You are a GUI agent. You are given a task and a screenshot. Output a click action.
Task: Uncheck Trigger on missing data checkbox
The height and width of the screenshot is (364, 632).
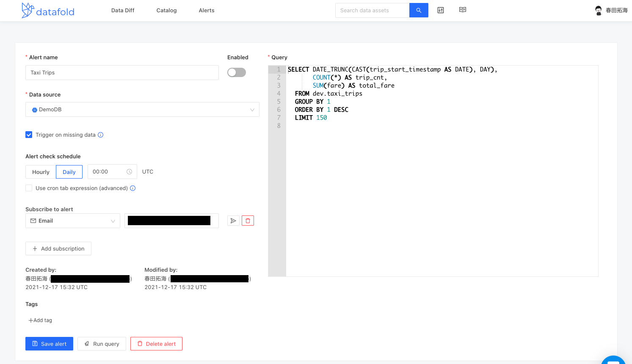(29, 135)
